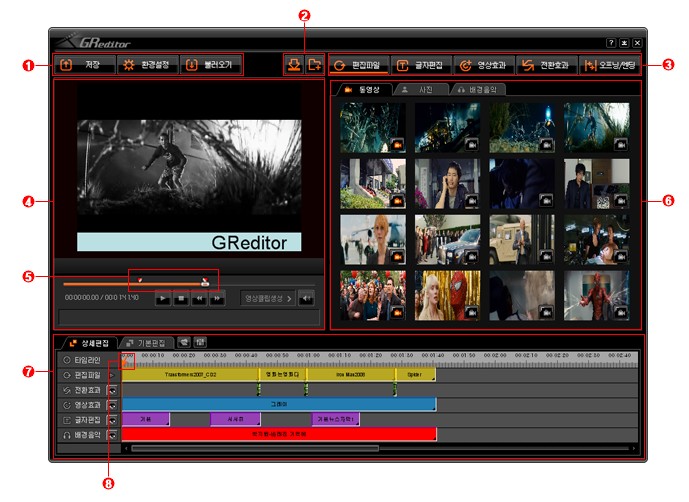Open the 전환효과 (transition effects) menu
The image size is (689, 502).
pyautogui.click(x=546, y=65)
